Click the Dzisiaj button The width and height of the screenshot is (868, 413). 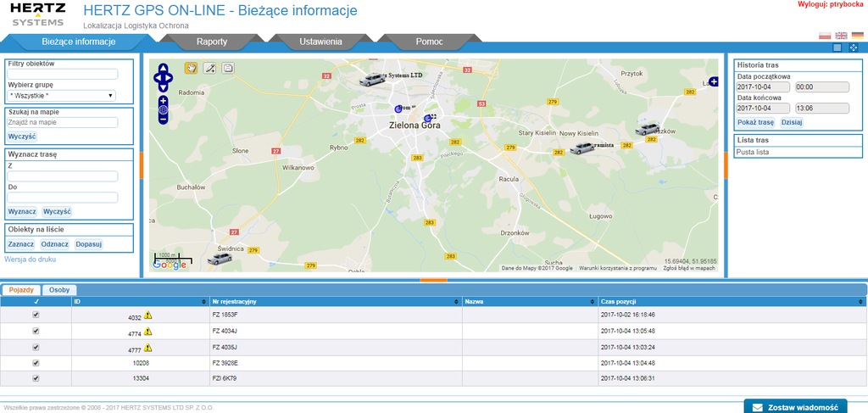point(793,122)
